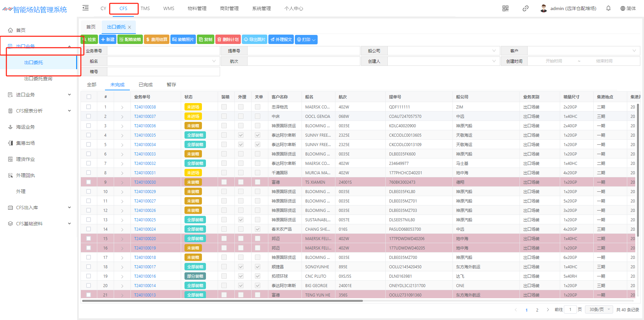The image size is (644, 320).
Task: Click the red 删除计划 delete button
Action: tap(228, 40)
